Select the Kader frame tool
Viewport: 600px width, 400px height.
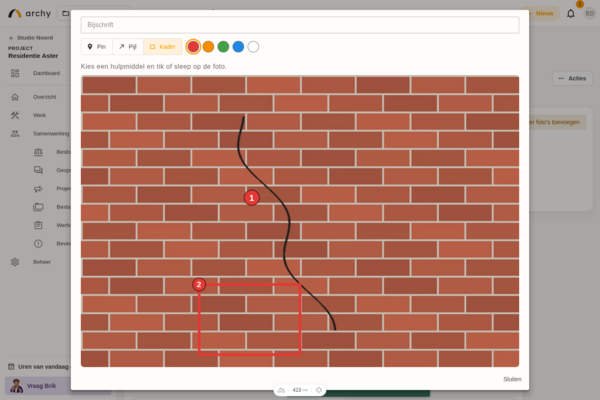click(163, 47)
